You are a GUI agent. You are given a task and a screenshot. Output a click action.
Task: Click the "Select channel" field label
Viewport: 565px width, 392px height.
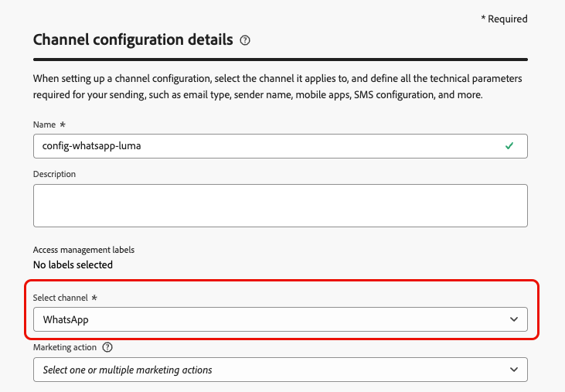(x=61, y=298)
